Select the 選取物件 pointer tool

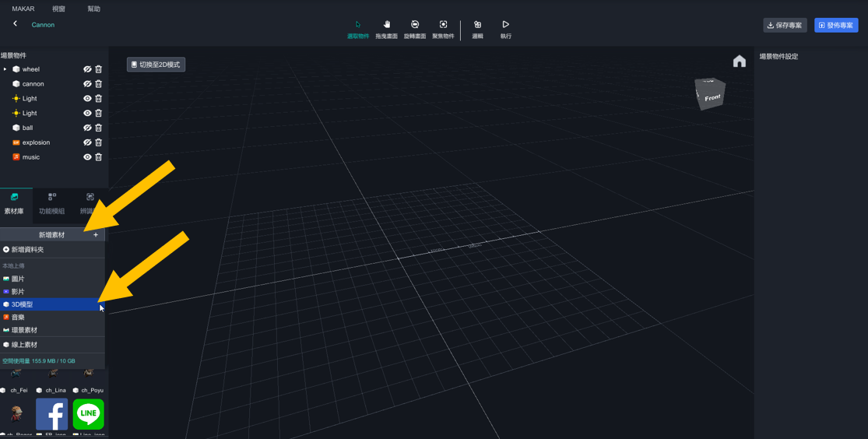click(358, 29)
